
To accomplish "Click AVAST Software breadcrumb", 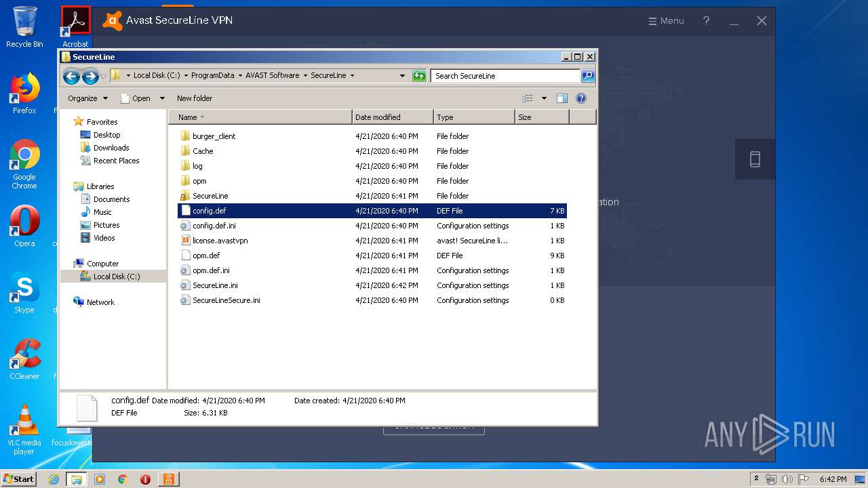I will (272, 75).
